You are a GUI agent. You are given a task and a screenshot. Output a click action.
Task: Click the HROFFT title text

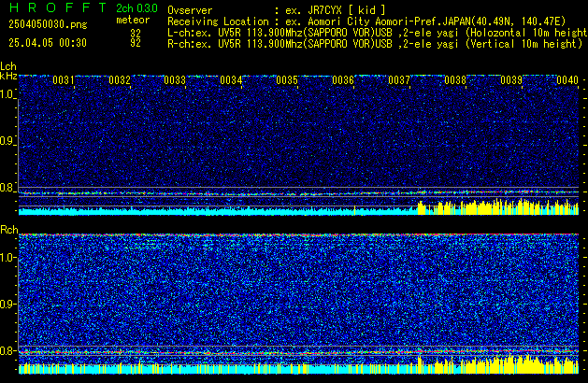point(58,7)
